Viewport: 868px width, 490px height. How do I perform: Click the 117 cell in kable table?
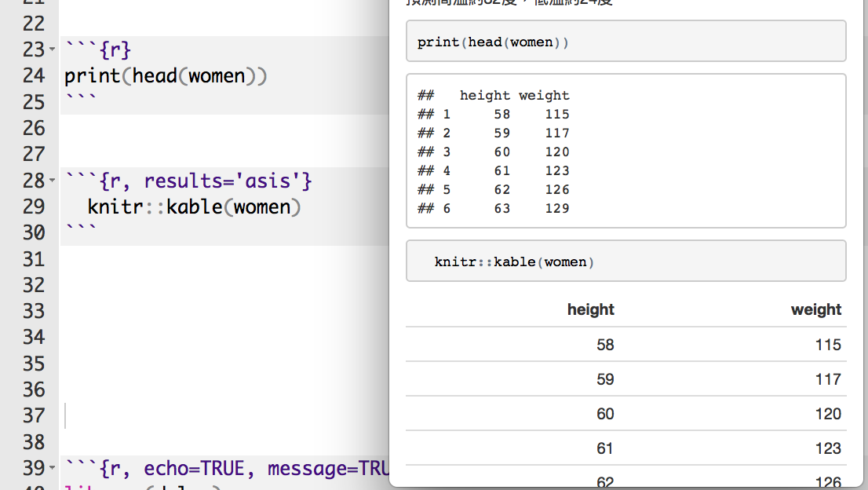coord(828,379)
